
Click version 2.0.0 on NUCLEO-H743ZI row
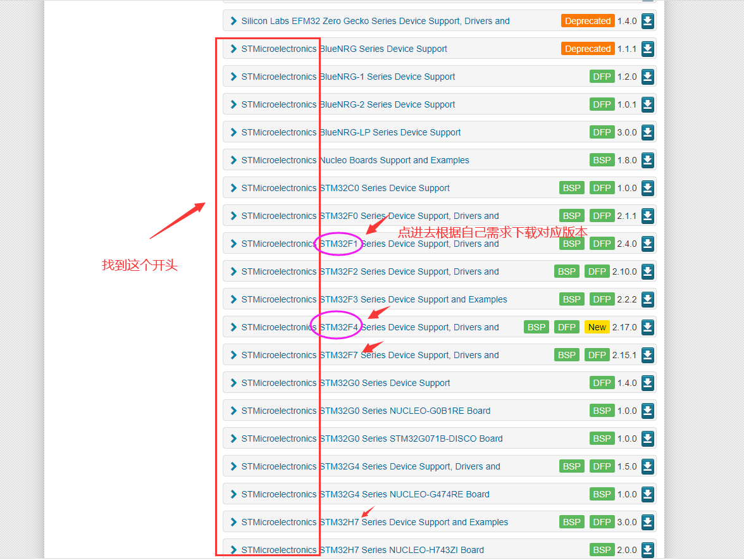tap(627, 550)
